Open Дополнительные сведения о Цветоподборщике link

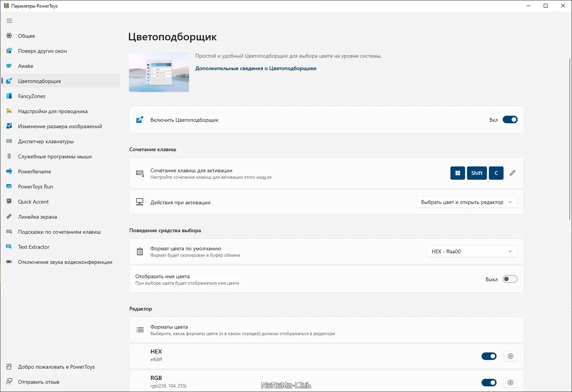click(256, 68)
